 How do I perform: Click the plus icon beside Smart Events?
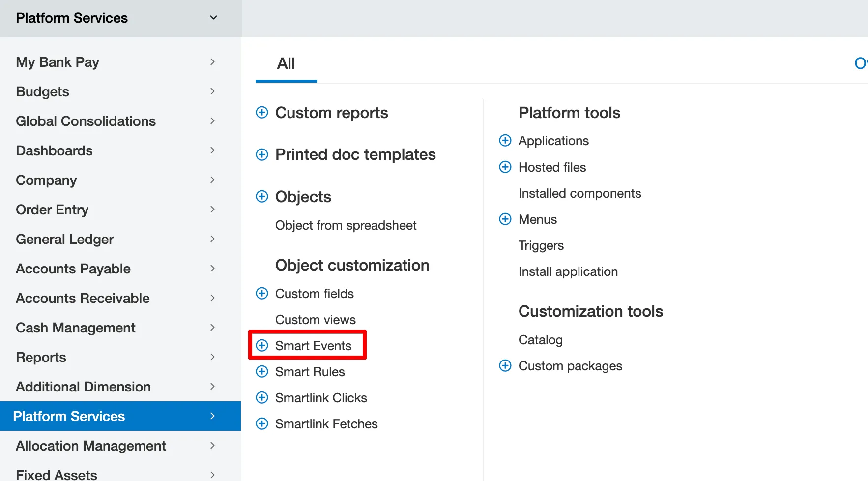pyautogui.click(x=262, y=346)
